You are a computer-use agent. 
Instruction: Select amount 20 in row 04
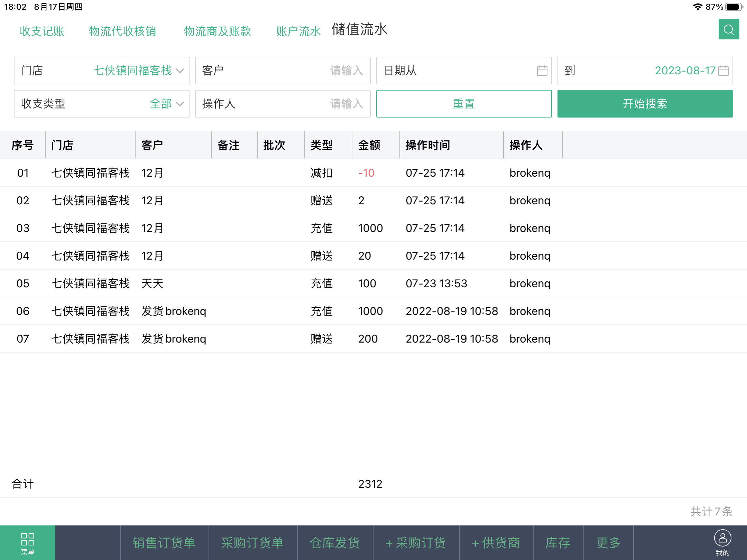[365, 256]
